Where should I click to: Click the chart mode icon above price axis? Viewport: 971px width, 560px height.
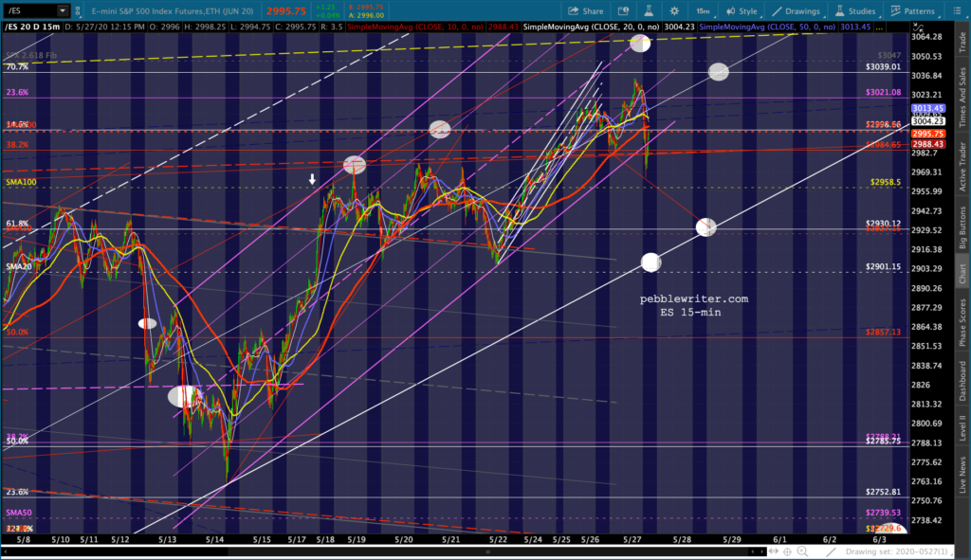(x=918, y=27)
